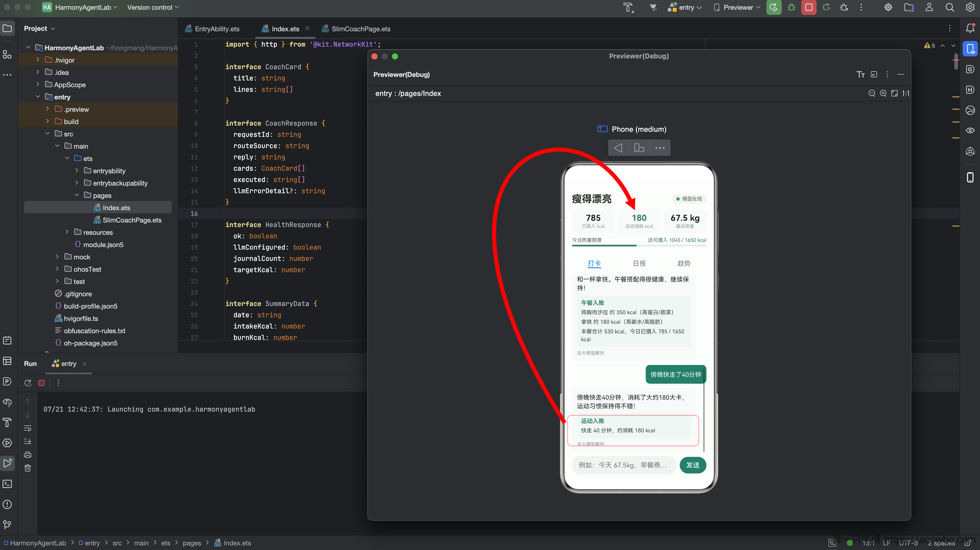Close the Index.ets editor tab
The image size is (980, 550).
click(307, 28)
